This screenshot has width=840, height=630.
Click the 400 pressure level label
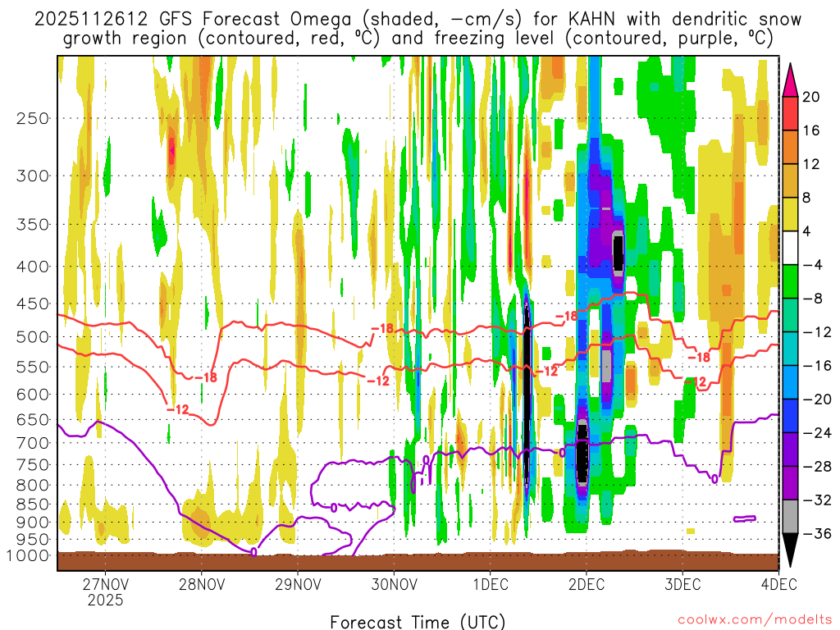[33, 267]
